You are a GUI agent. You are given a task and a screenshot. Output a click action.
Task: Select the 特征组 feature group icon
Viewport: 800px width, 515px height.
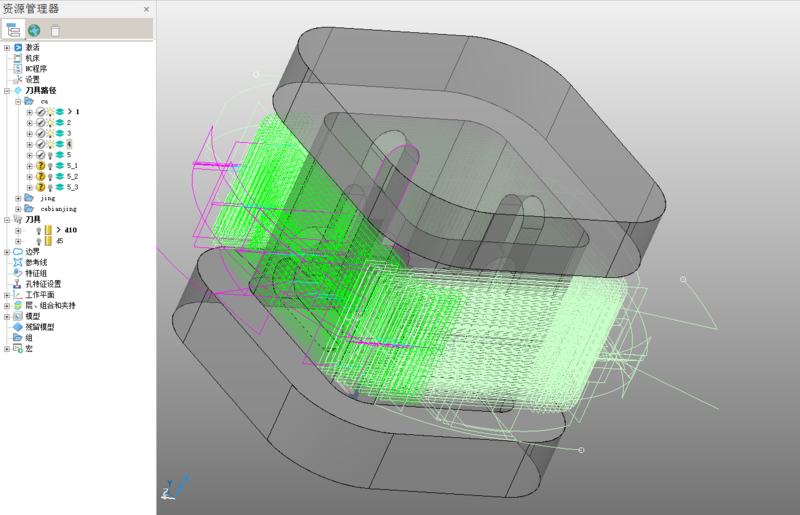pos(18,273)
